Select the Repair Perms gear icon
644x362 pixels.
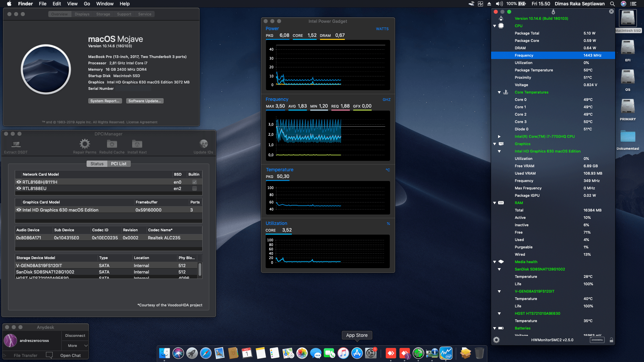[x=85, y=144]
